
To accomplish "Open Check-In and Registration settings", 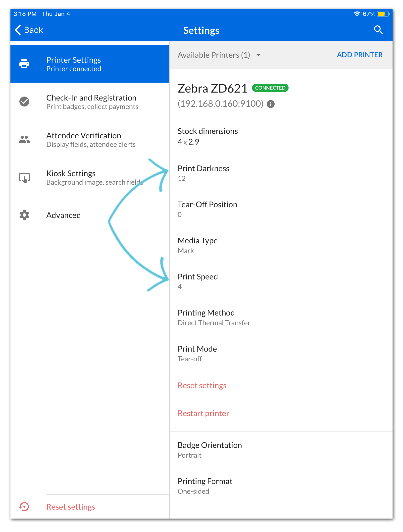I will pyautogui.click(x=90, y=102).
